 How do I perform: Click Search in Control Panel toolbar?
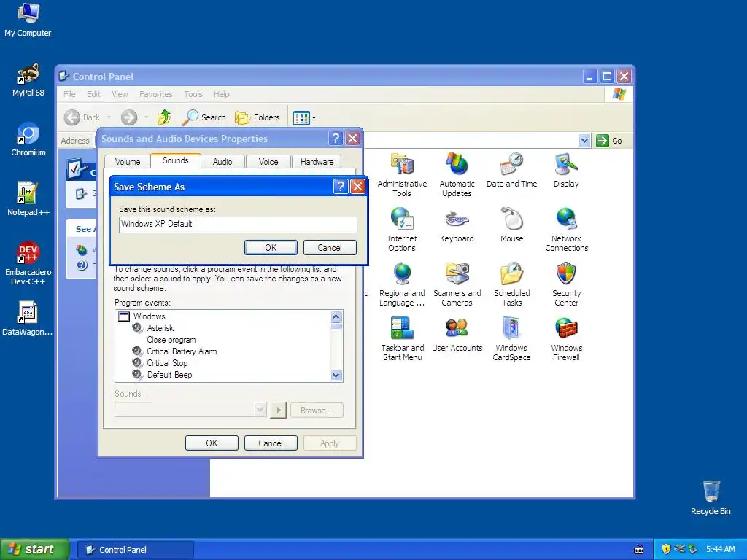click(x=204, y=117)
